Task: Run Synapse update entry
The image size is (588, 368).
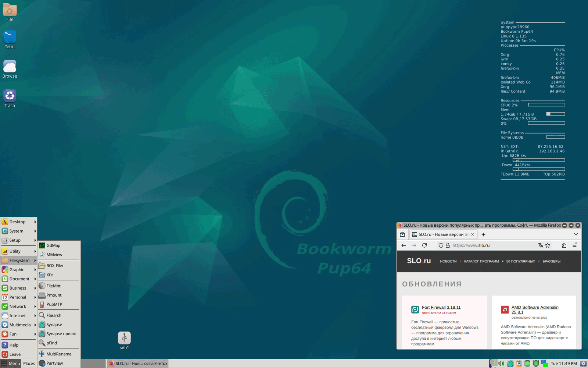Action: [x=59, y=334]
